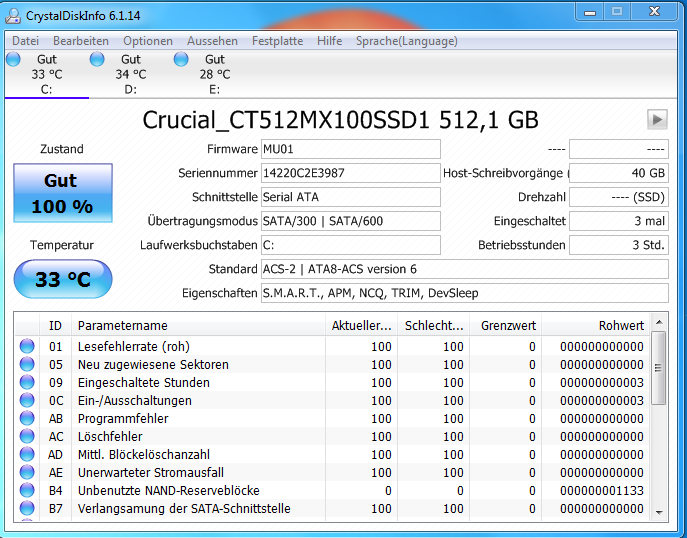
Task: Sort by the Parametername column header
Action: point(198,326)
